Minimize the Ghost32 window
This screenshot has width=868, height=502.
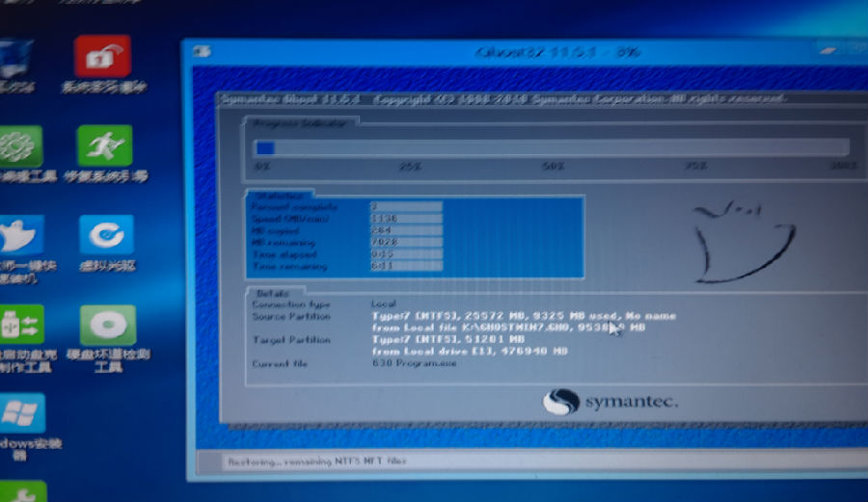coord(828,51)
